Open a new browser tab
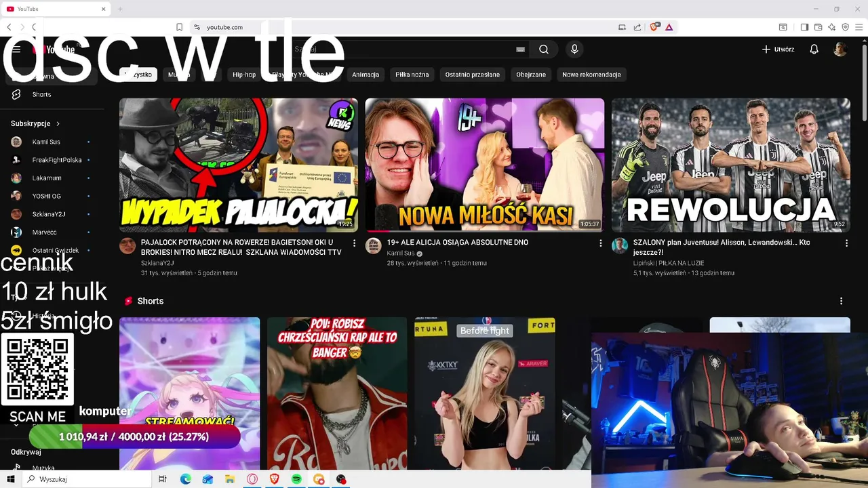 click(120, 9)
